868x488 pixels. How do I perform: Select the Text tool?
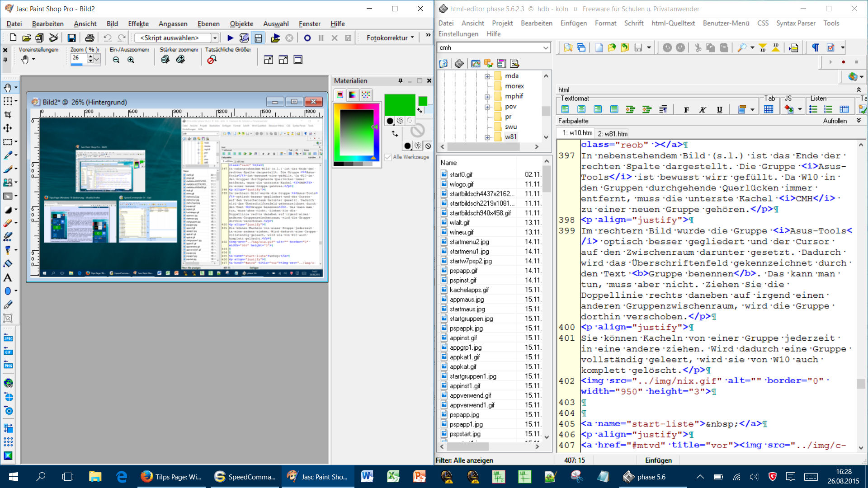tap(8, 277)
